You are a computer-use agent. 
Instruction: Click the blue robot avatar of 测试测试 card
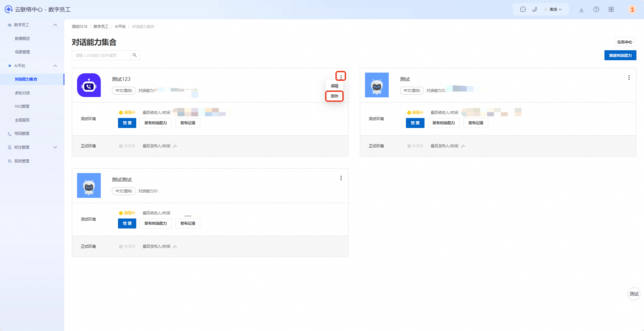coord(89,185)
